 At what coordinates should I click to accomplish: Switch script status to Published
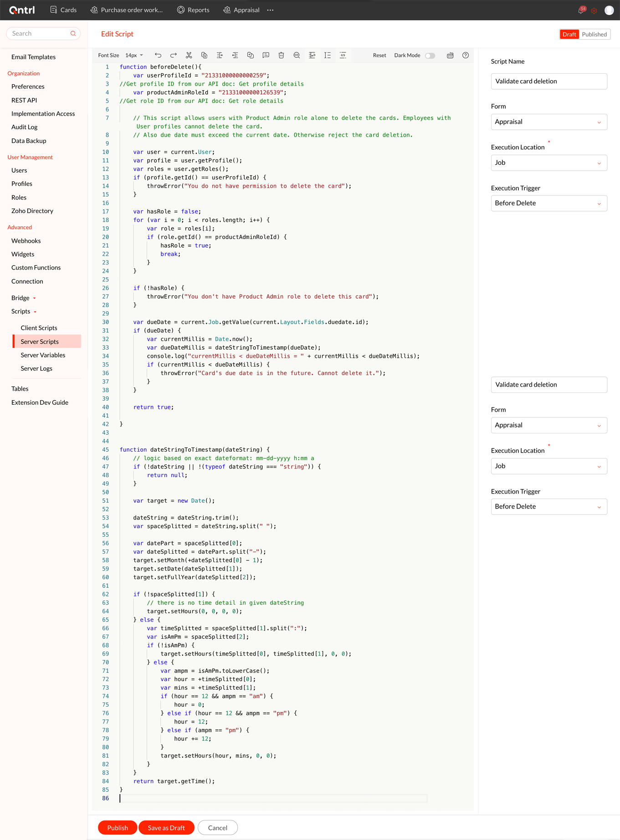594,34
